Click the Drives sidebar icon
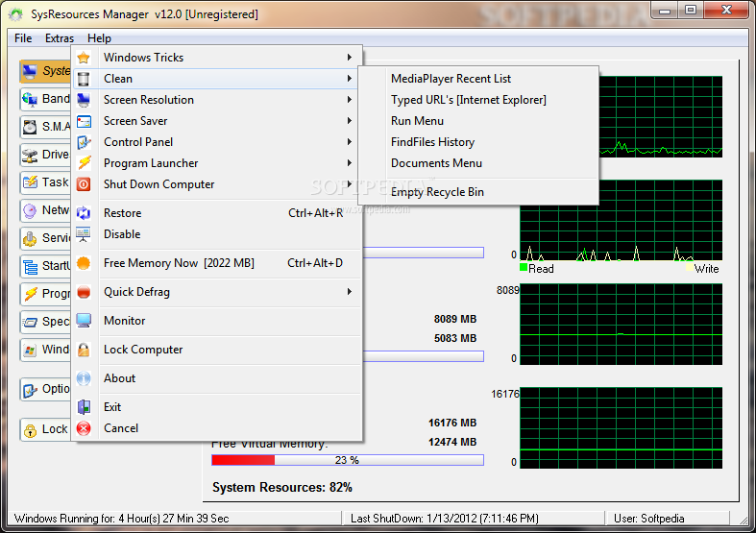The width and height of the screenshot is (756, 533). (30, 156)
